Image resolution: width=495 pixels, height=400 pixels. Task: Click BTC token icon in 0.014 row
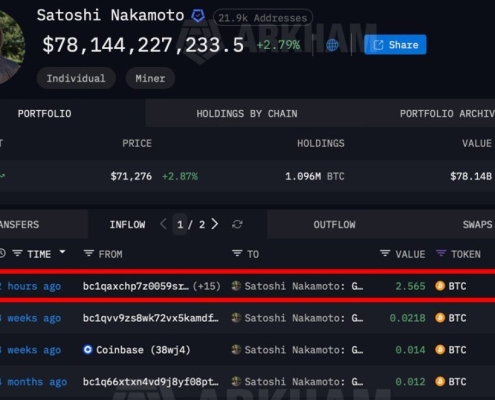[x=440, y=350]
